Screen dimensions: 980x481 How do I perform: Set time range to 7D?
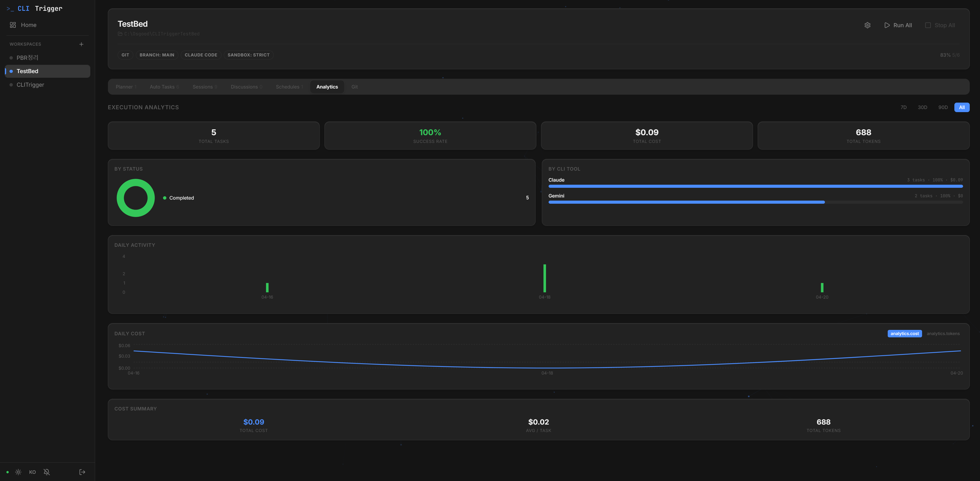903,107
